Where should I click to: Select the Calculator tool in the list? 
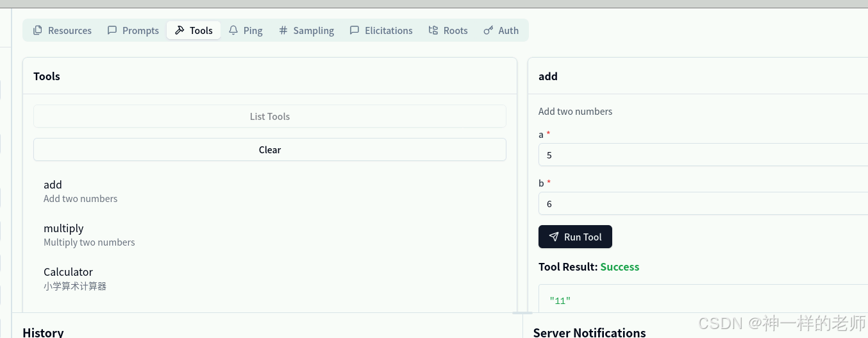[x=270, y=278]
